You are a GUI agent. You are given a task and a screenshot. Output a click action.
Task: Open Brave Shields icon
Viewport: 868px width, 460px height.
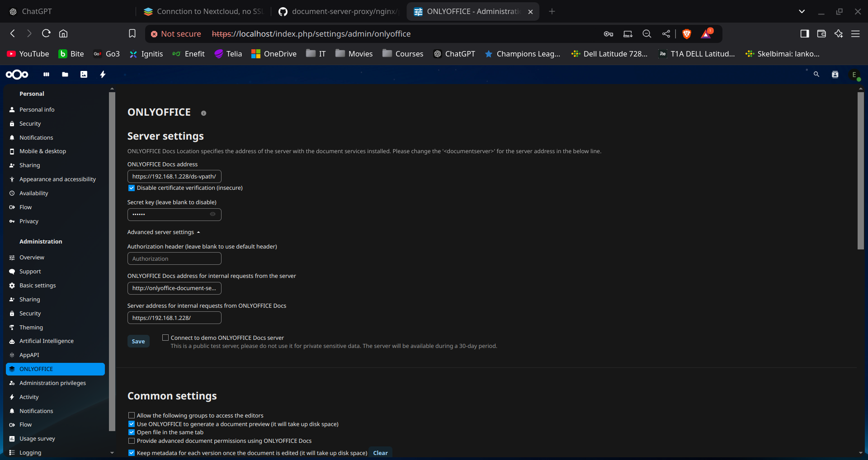click(x=687, y=34)
